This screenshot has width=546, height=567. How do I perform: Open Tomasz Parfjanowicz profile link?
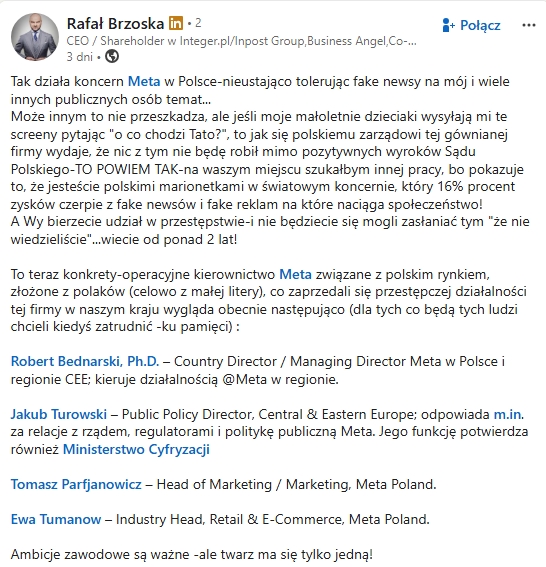tap(76, 484)
